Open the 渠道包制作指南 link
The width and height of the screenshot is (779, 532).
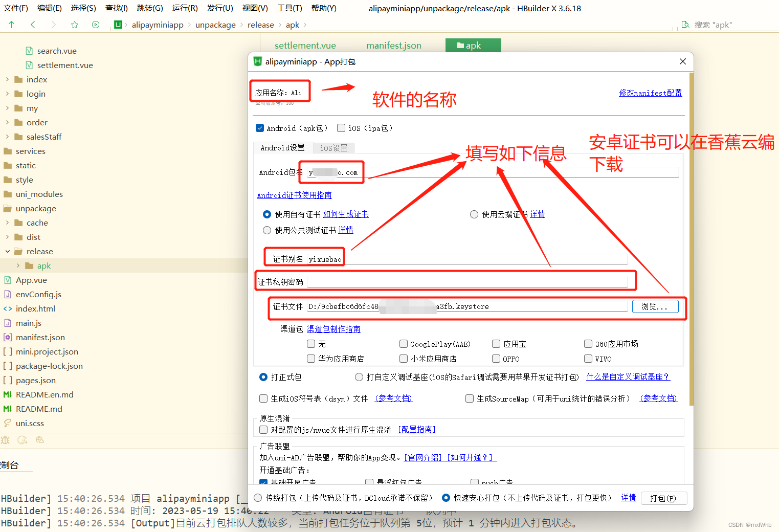333,329
